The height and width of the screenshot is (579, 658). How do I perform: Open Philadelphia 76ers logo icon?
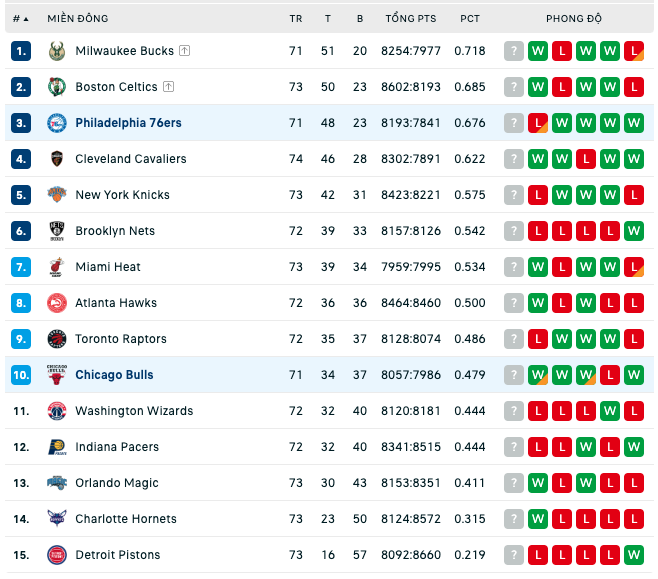57,123
